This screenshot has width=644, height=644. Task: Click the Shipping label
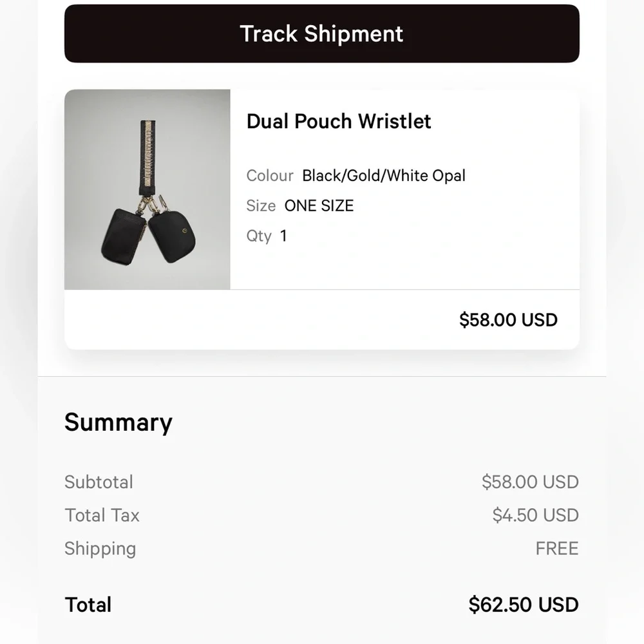(100, 549)
